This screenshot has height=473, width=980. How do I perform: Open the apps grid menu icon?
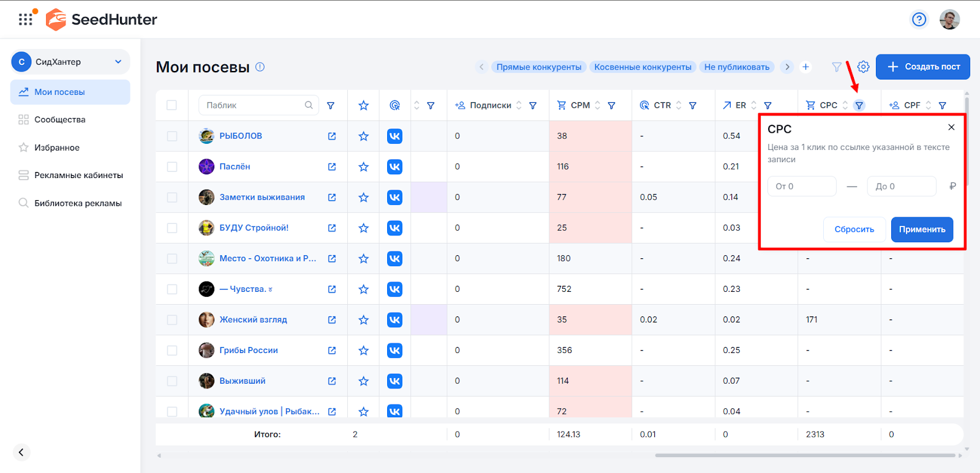(25, 20)
